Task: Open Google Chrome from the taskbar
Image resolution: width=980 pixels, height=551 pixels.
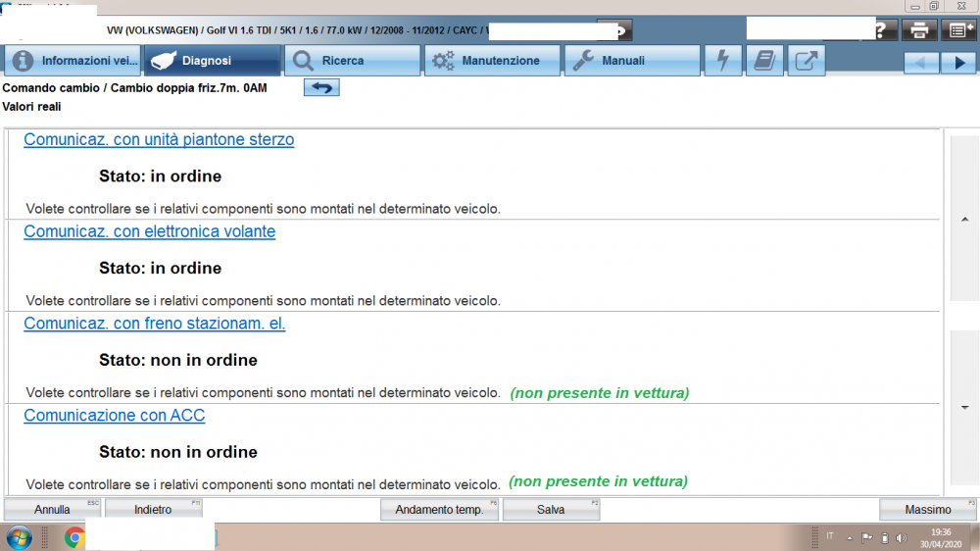Action: (74, 537)
